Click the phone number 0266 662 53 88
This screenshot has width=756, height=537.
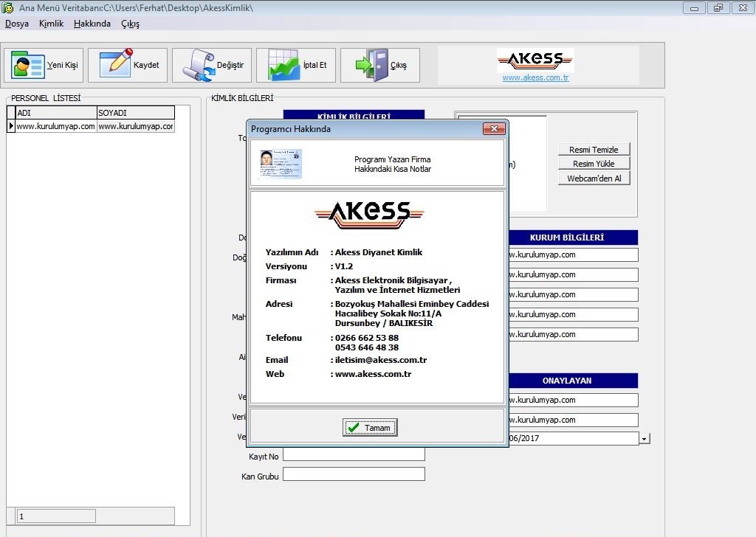click(x=367, y=338)
